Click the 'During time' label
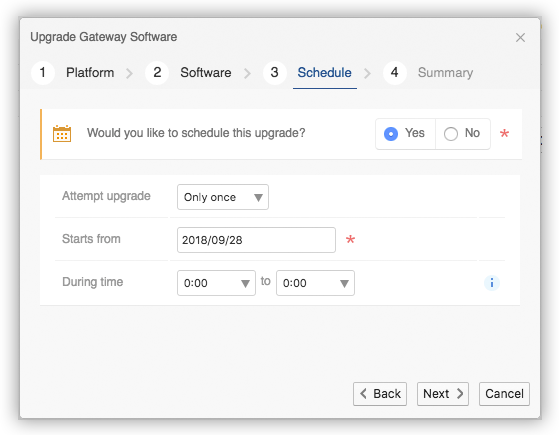 click(93, 282)
